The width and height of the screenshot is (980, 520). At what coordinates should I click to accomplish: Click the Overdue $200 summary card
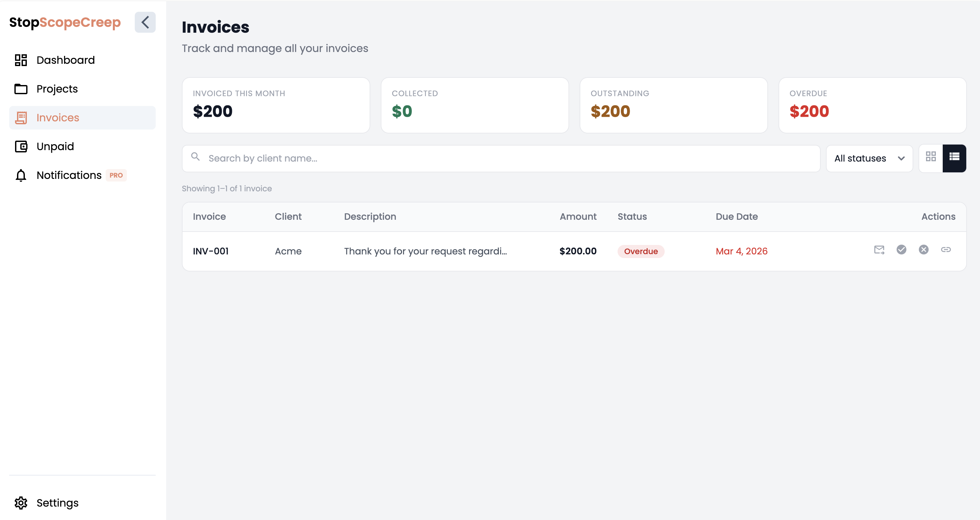click(x=872, y=105)
